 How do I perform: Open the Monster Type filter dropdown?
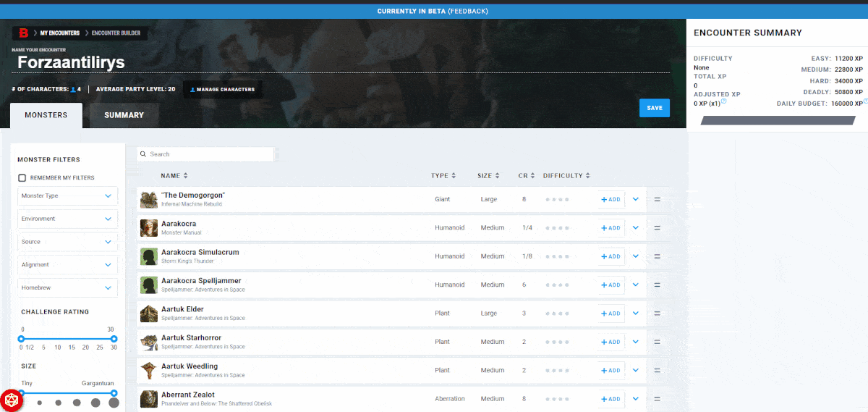(67, 196)
